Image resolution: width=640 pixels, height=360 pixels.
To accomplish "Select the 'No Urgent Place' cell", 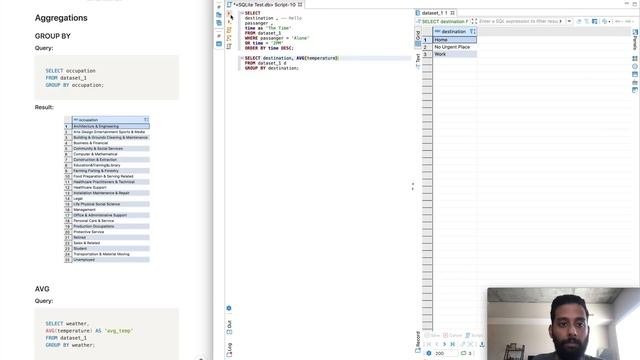I will tap(455, 47).
